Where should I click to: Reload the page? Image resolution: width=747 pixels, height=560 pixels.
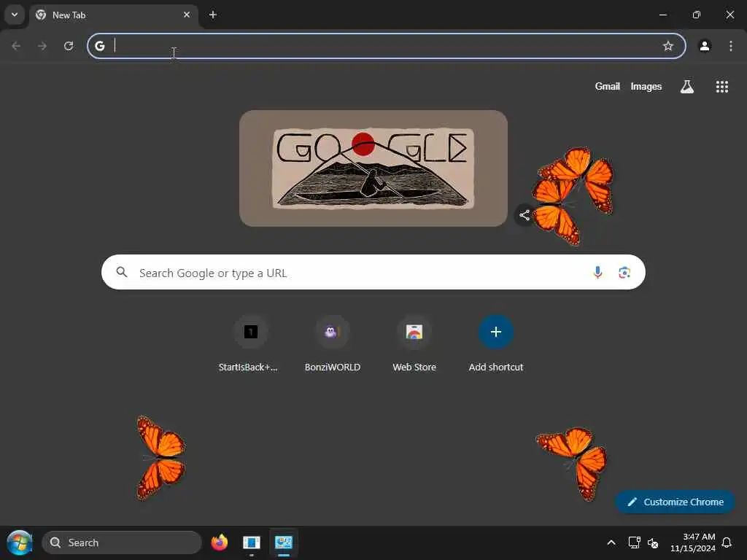69,46
